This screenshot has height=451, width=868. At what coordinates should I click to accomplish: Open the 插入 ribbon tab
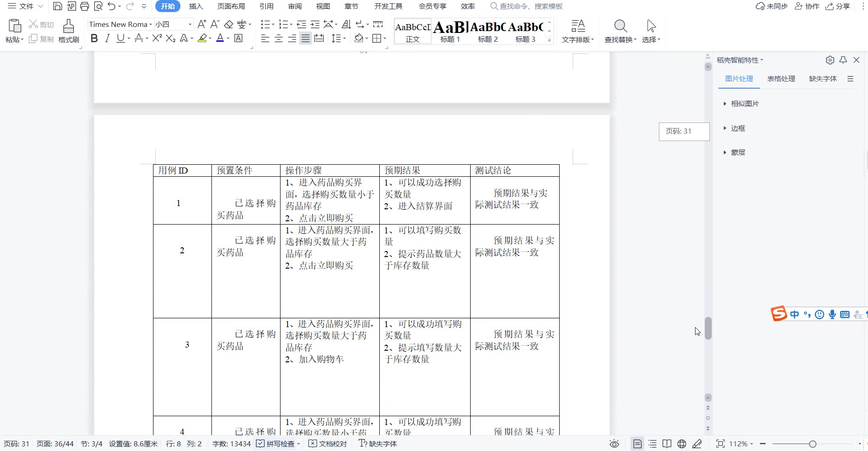click(x=196, y=6)
